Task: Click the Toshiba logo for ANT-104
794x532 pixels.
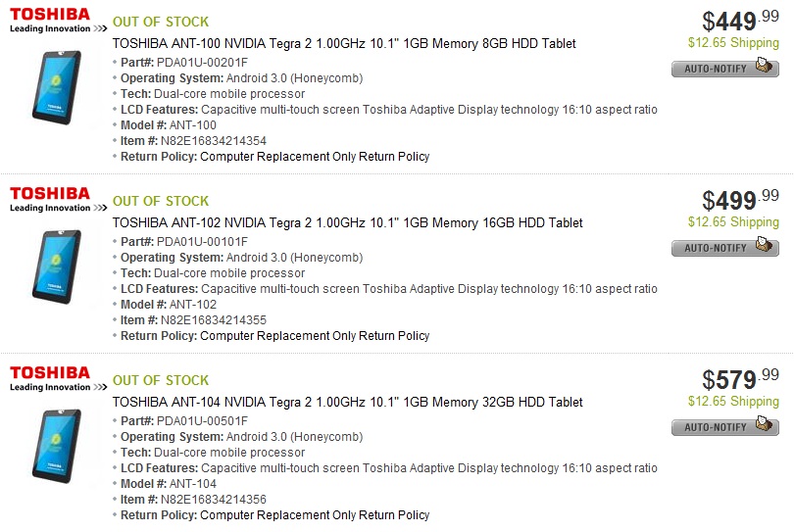Action: tap(50, 379)
